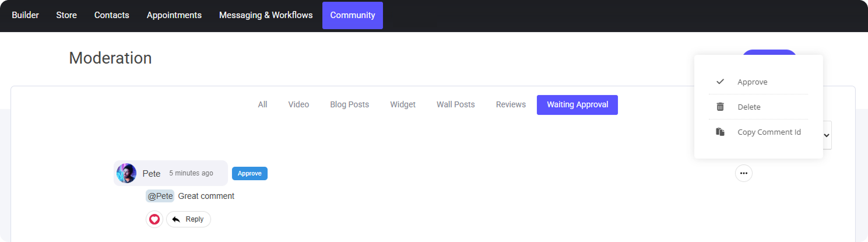Reply to Pete's comment
Image resolution: width=868 pixels, height=242 pixels.
(x=188, y=219)
